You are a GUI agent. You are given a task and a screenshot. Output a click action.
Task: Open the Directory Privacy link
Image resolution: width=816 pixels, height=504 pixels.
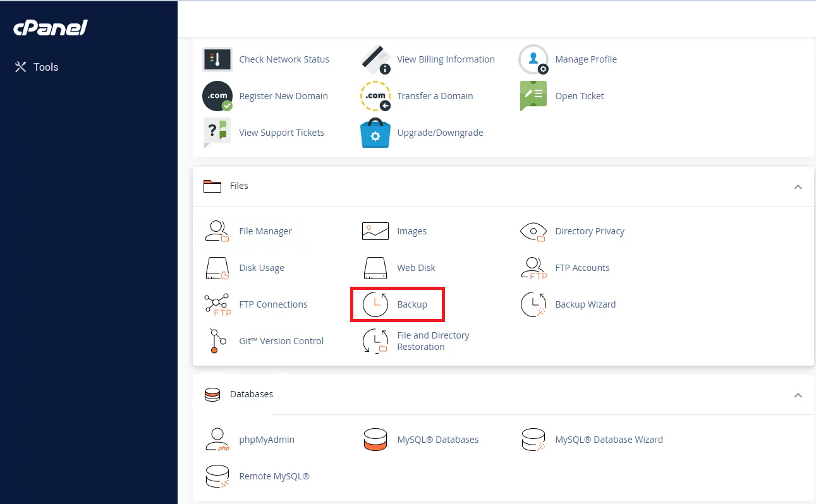click(x=590, y=231)
